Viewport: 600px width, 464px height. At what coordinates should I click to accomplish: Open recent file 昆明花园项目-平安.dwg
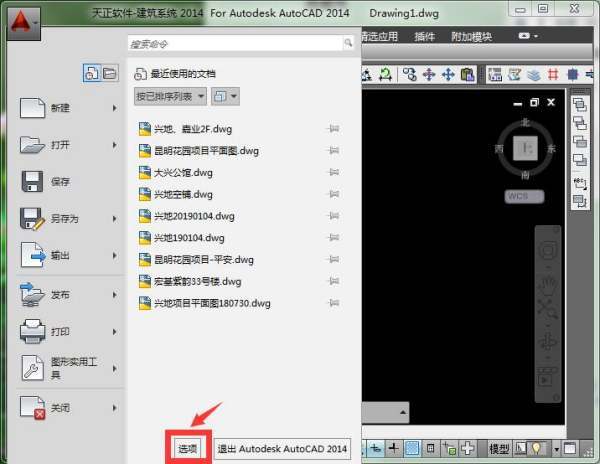tap(196, 260)
